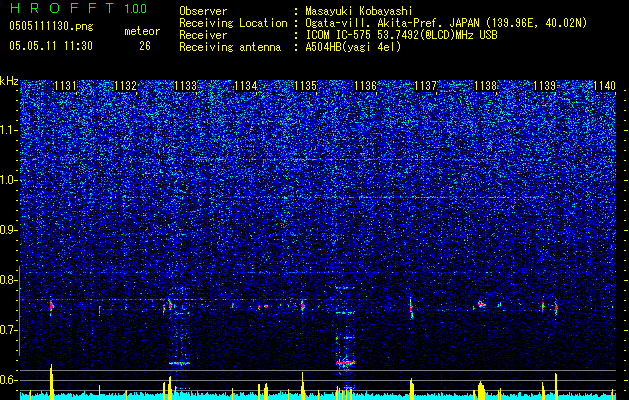
Task: Click the 1131 time marker
Action: 65,86
